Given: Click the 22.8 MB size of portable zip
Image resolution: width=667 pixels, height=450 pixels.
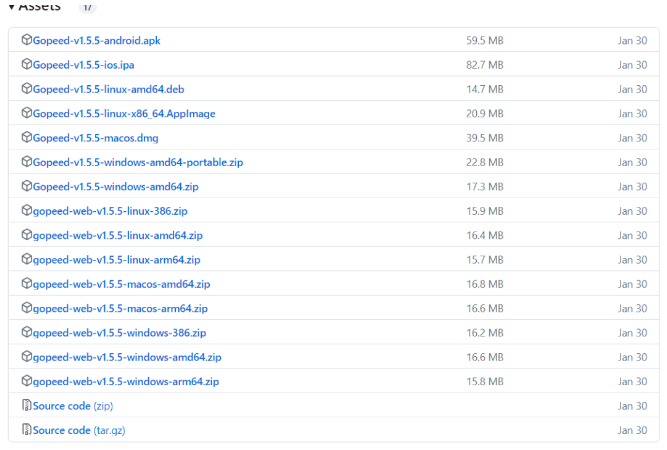Looking at the screenshot, I should [x=485, y=162].
